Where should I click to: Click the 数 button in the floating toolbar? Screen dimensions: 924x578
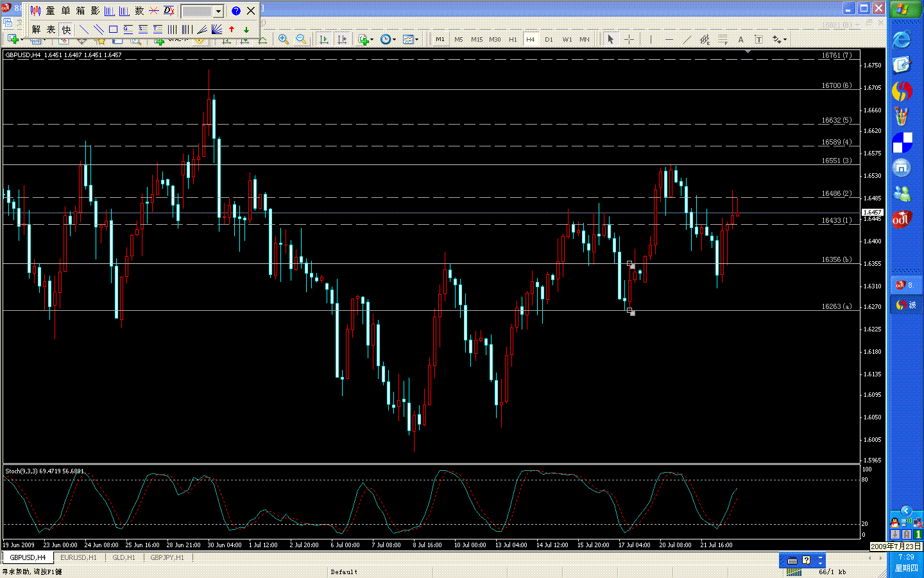tap(139, 11)
